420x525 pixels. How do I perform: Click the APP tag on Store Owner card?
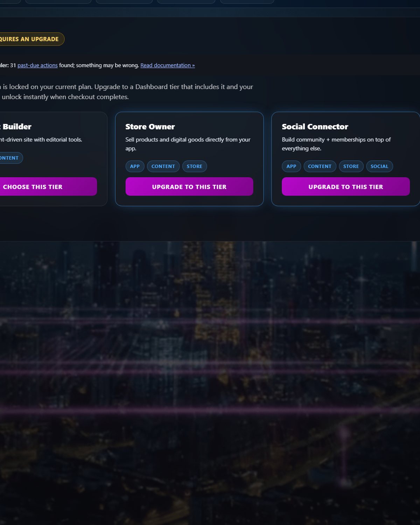pyautogui.click(x=135, y=166)
